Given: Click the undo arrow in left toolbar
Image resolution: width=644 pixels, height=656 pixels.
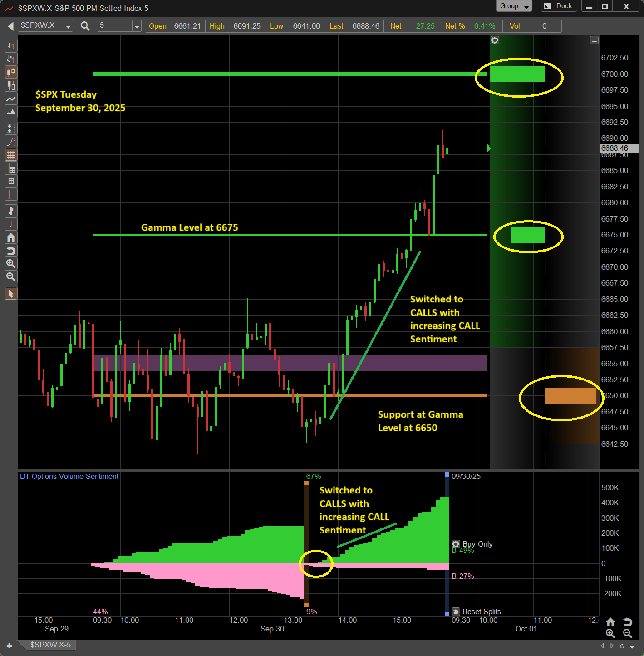Looking at the screenshot, I should pyautogui.click(x=11, y=251).
